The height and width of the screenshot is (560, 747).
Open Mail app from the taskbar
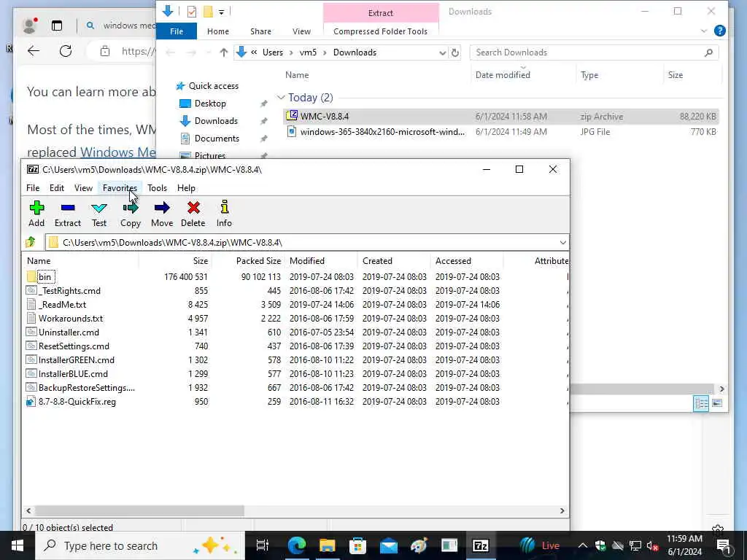(x=389, y=545)
